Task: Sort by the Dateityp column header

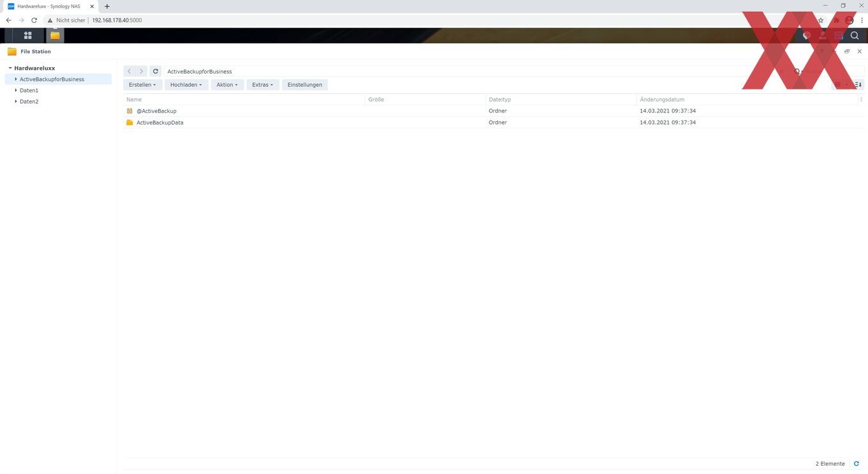Action: (561, 100)
